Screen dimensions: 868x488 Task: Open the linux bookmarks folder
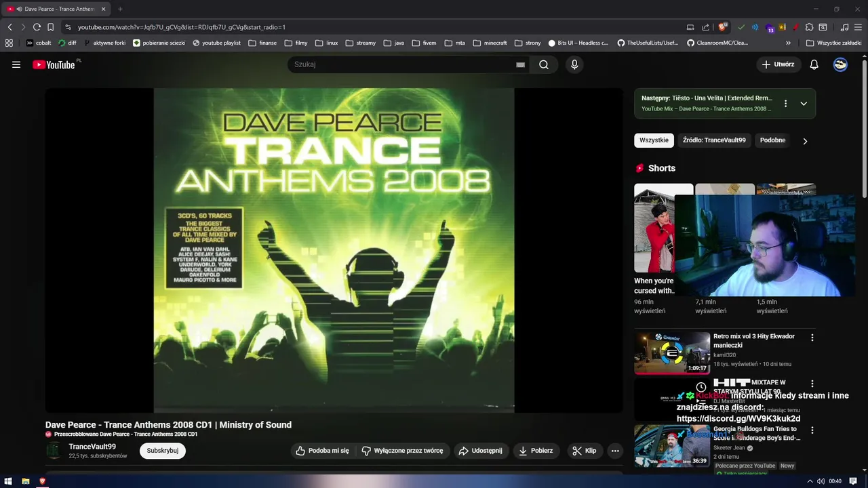pyautogui.click(x=326, y=43)
